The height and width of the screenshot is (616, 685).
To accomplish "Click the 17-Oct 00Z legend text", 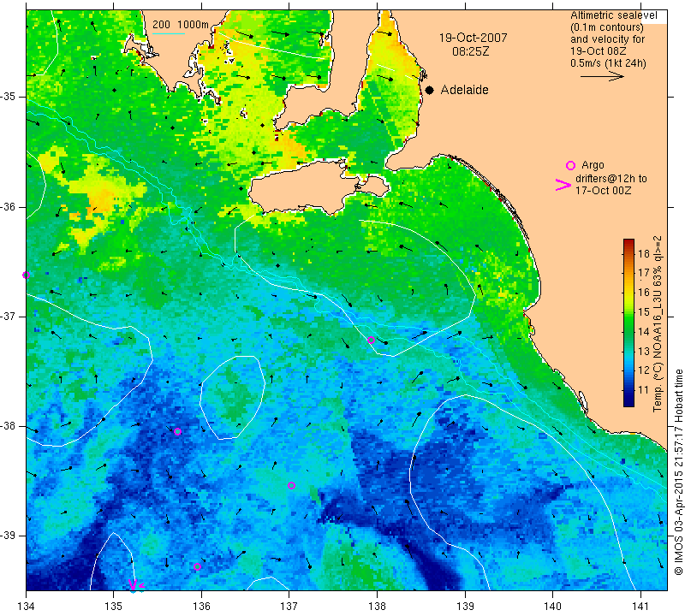I will [604, 190].
